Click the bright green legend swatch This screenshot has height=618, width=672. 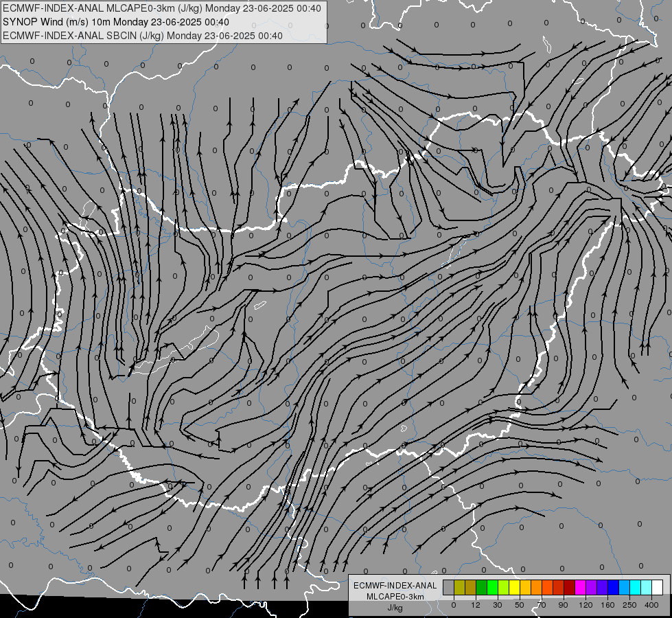click(492, 587)
